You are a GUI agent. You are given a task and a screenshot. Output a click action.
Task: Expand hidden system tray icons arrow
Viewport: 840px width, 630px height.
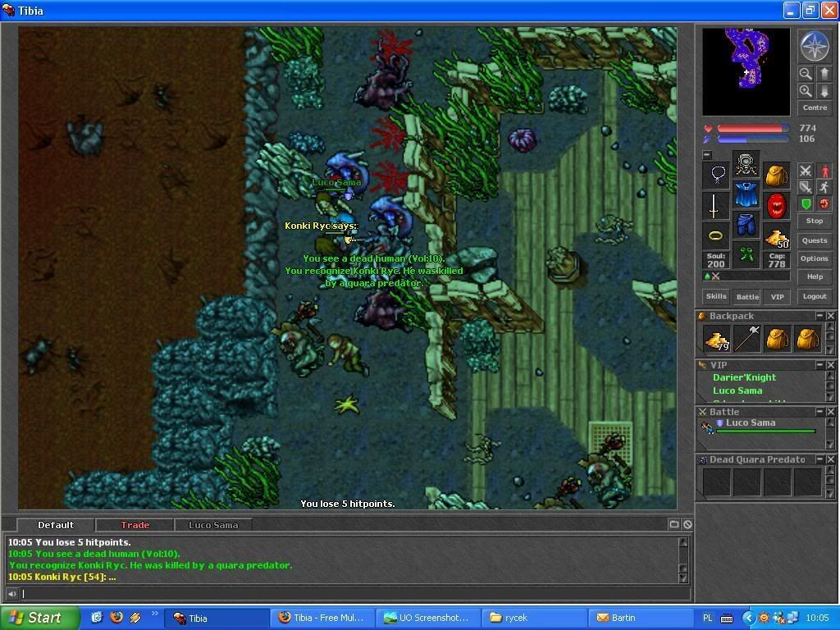(x=748, y=618)
